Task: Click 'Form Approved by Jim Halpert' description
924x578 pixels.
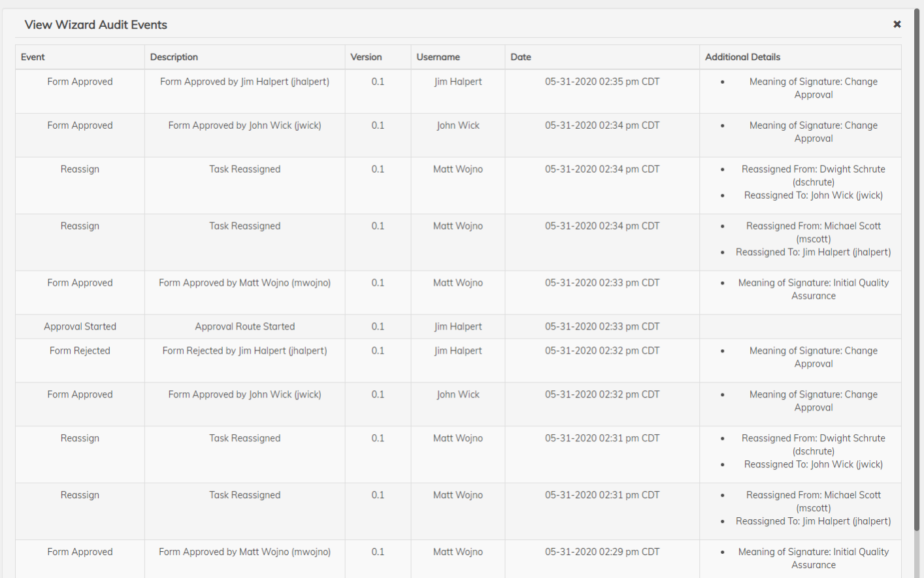Action: [244, 82]
